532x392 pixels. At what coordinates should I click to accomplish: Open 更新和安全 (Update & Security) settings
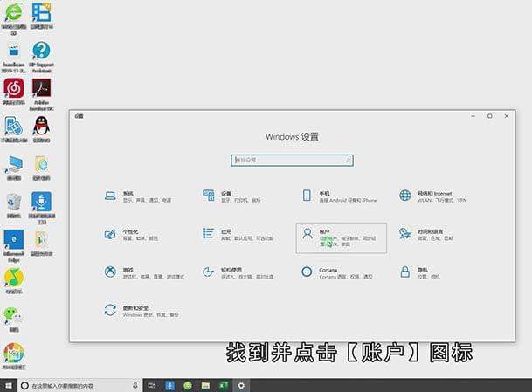tap(142, 311)
